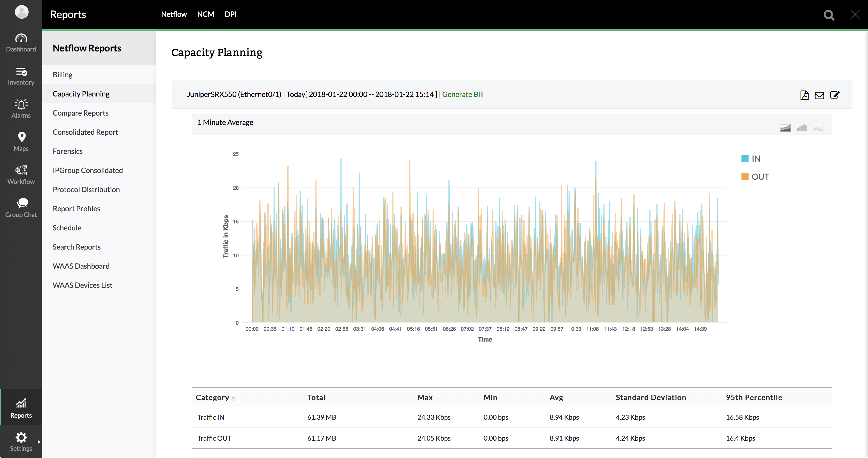Image resolution: width=868 pixels, height=458 pixels.
Task: Click the Generate Bill link
Action: [462, 94]
